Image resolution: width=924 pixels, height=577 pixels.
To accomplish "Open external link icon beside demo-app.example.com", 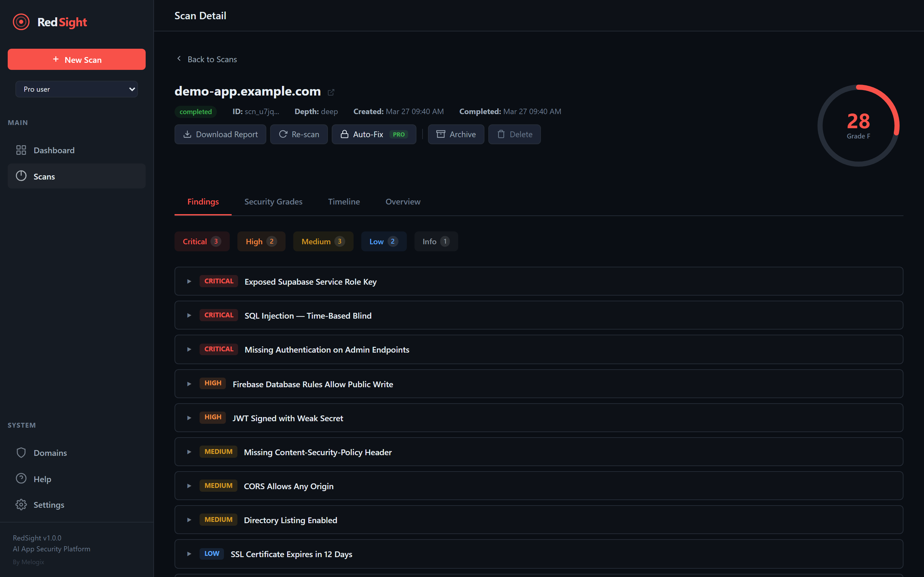I will click(331, 92).
